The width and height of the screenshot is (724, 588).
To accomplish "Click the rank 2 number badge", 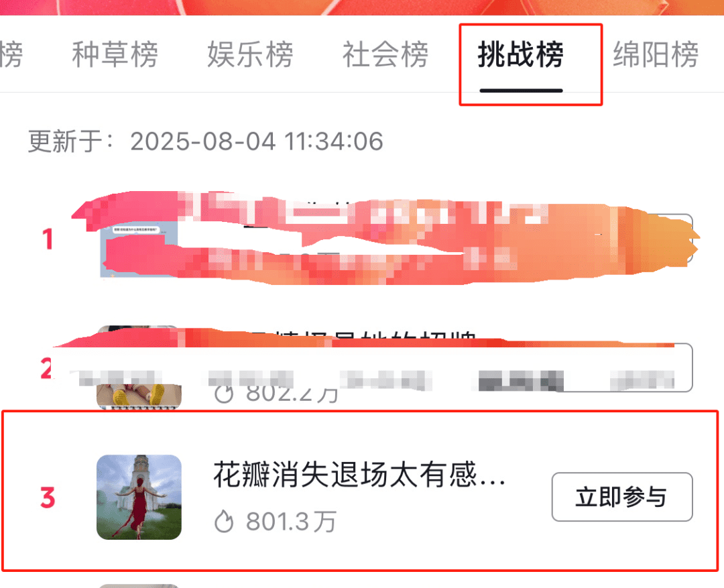I will coord(46,369).
